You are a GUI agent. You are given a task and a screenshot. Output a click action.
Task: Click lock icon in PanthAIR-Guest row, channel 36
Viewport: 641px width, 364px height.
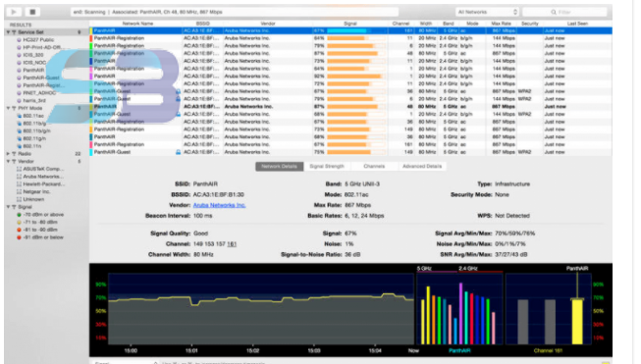(179, 91)
